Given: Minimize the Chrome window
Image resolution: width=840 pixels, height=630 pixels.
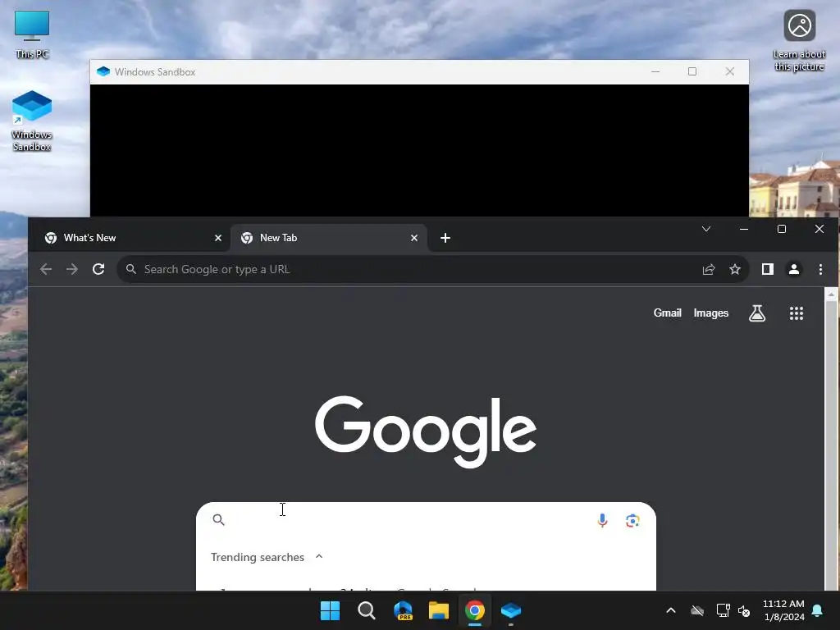Looking at the screenshot, I should coord(743,230).
